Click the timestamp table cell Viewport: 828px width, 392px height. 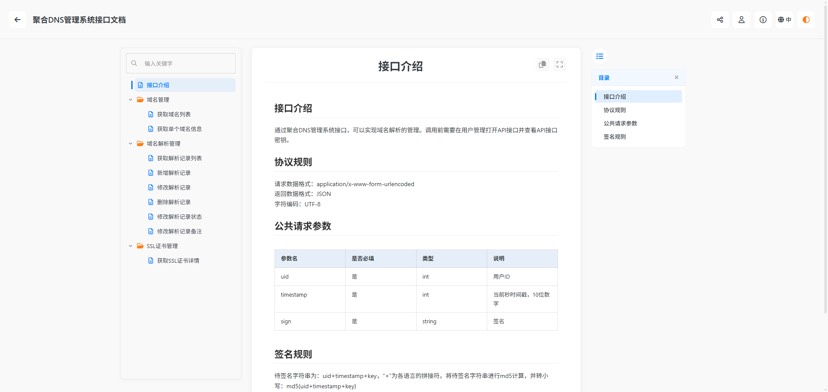pyautogui.click(x=310, y=300)
